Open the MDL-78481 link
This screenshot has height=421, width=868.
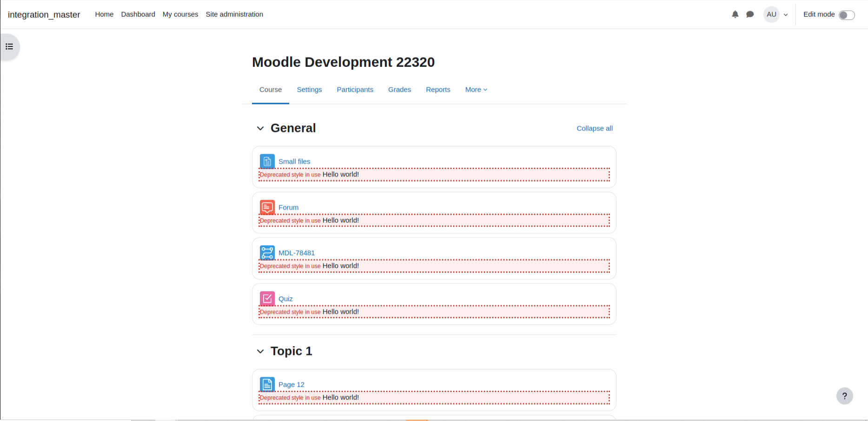tap(297, 253)
